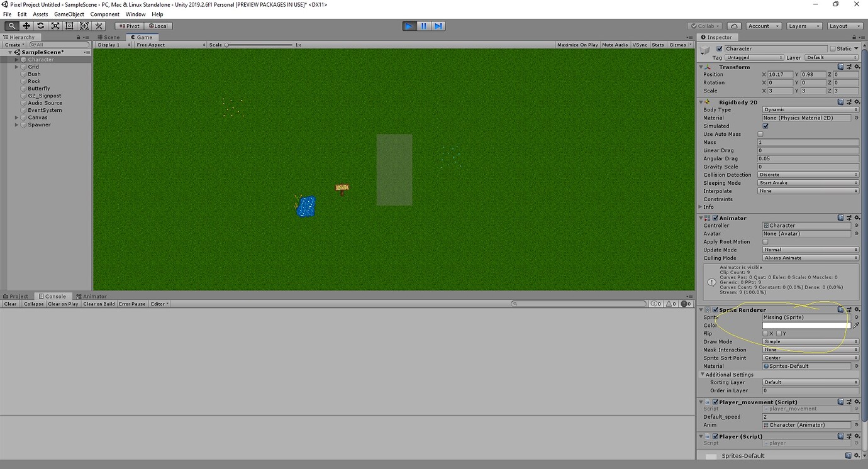Select the Rotate tool
Screen dimensions: 868x469
pos(40,26)
